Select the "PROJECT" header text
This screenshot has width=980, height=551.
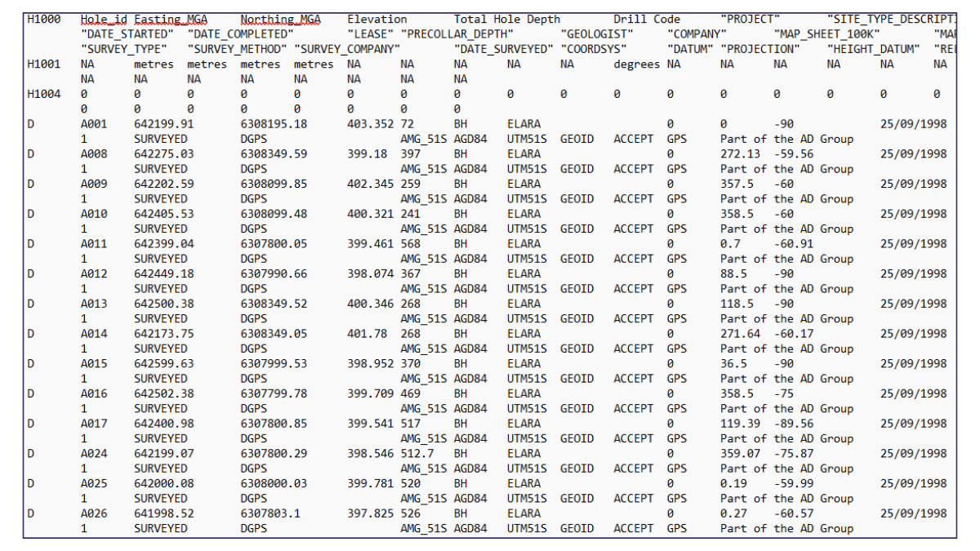[751, 20]
